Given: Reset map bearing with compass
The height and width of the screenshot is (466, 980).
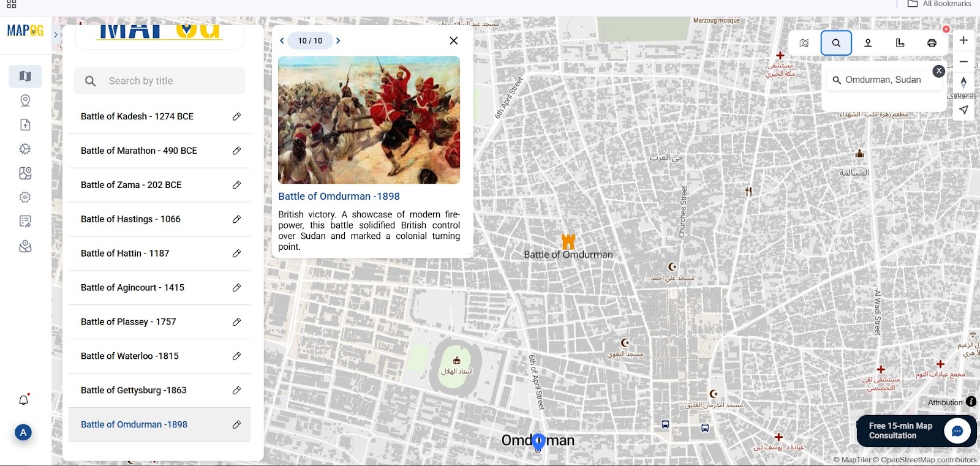Looking at the screenshot, I should [x=963, y=82].
